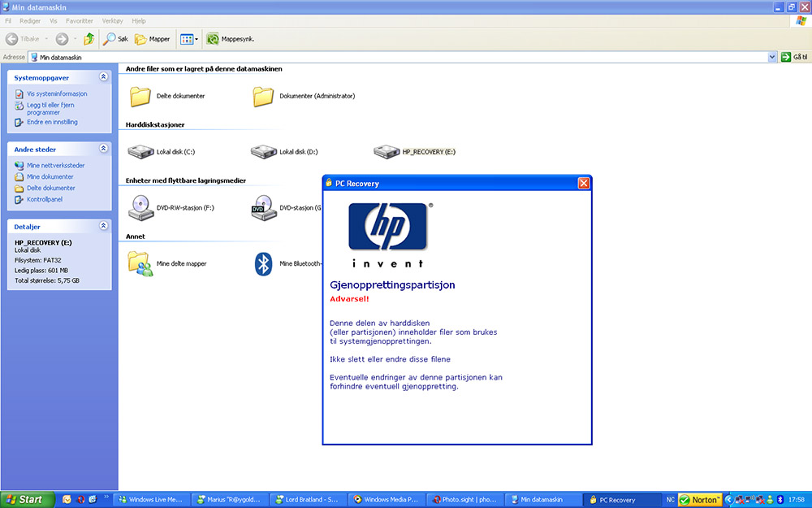Click the PC Recovery title bar lock icon
Screen dimensions: 812x508
(328, 182)
